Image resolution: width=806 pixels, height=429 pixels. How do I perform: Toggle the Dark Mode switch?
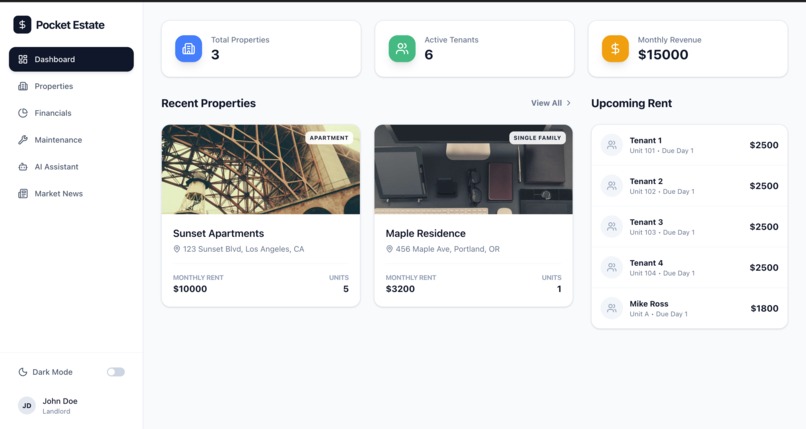coord(116,372)
